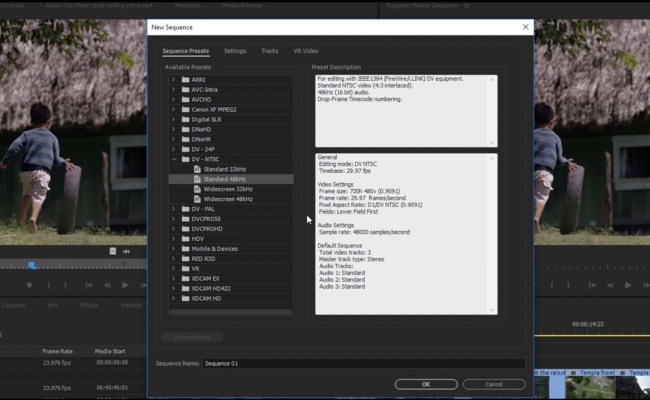
Task: Sort by the Frame Rate column header
Action: (x=57, y=351)
